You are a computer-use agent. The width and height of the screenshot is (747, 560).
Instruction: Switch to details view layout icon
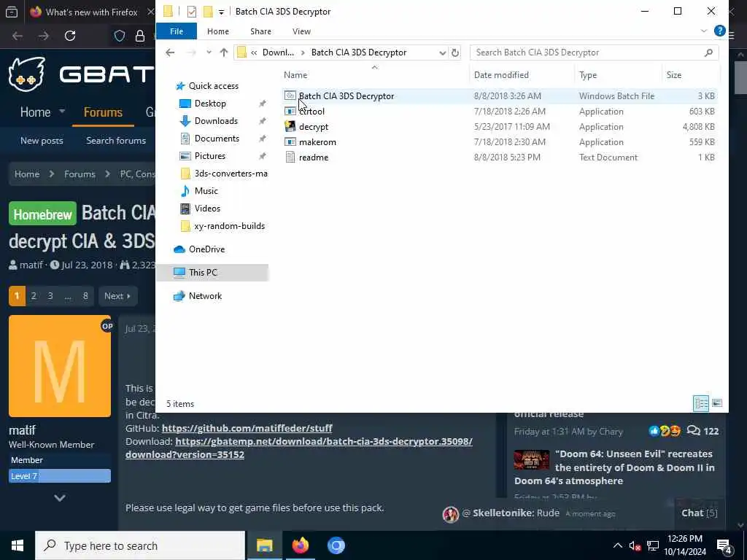(701, 403)
